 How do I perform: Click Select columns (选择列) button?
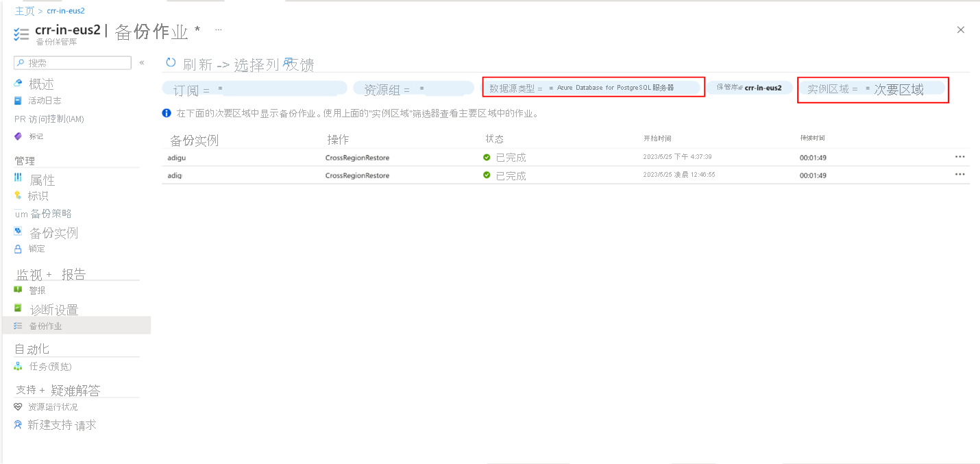[256, 64]
